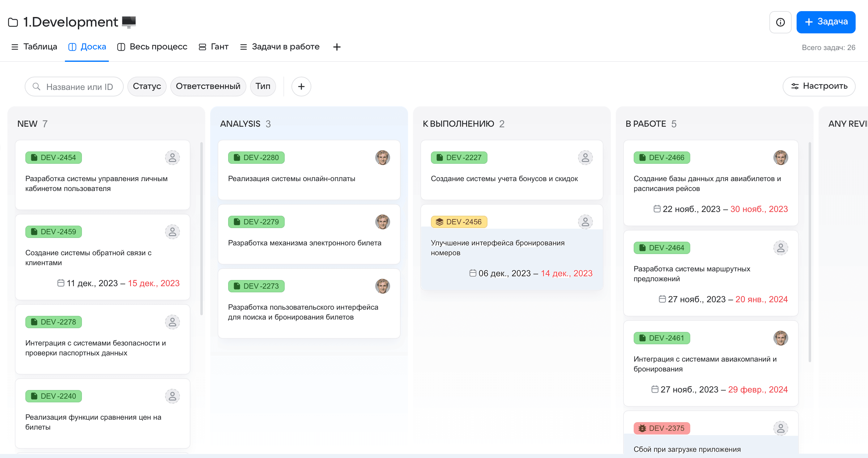Select the Доска tab

[87, 47]
